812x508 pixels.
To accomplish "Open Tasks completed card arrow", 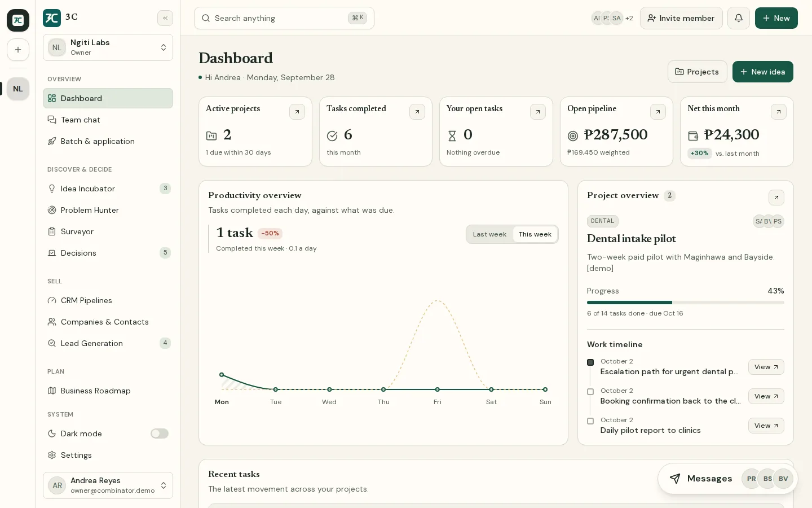I will [x=417, y=112].
